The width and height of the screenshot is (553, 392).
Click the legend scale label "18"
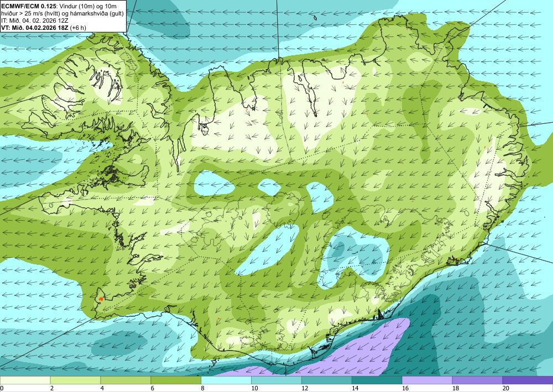(x=456, y=388)
